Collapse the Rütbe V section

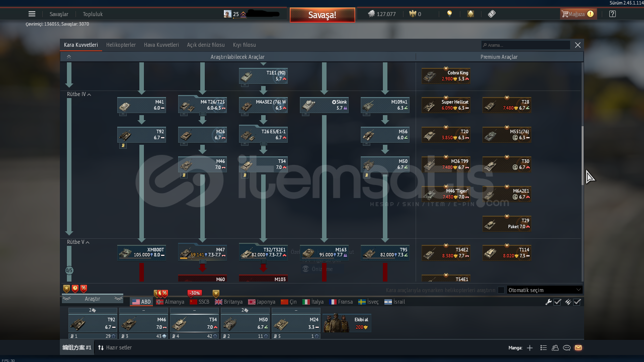pyautogui.click(x=88, y=242)
